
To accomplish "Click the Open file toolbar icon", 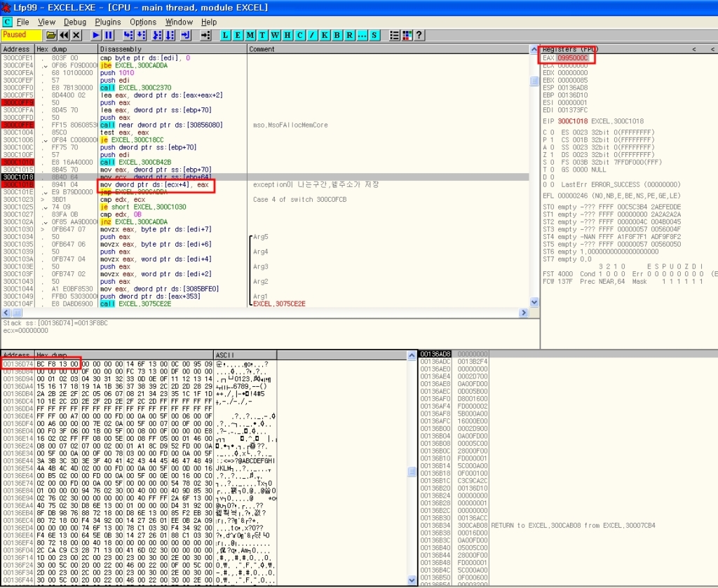I will (51, 35).
